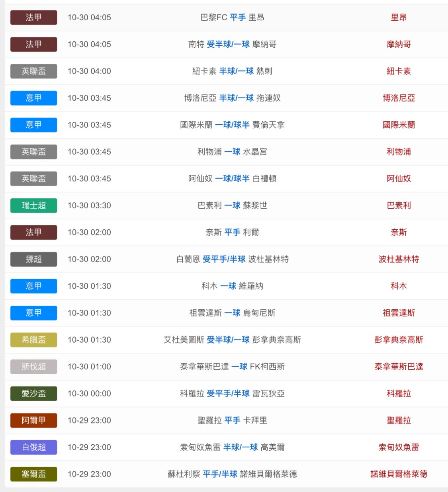This screenshot has height=492, width=448.
Task: Open the 巴黎FC 平手 里昂 match
Action: pyautogui.click(x=232, y=18)
